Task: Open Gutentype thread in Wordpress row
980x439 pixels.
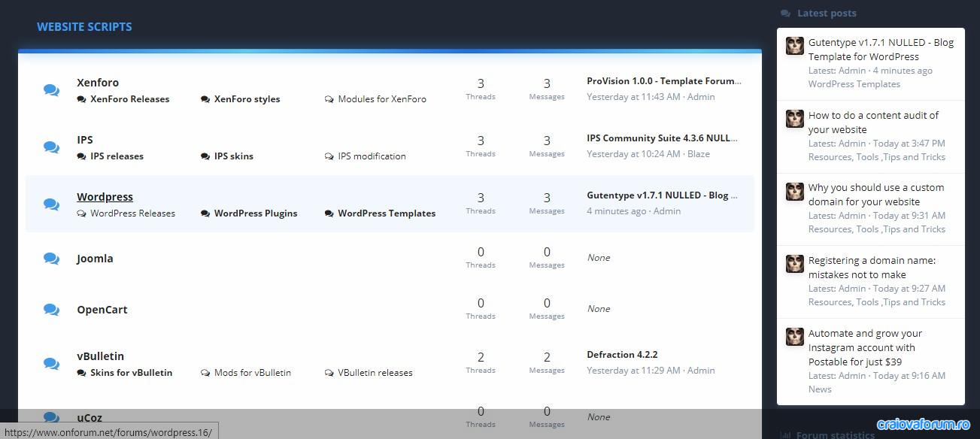Action: pyautogui.click(x=662, y=195)
